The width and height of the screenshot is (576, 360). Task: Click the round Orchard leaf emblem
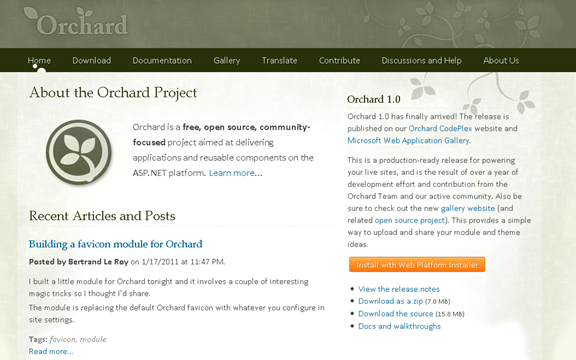point(79,152)
